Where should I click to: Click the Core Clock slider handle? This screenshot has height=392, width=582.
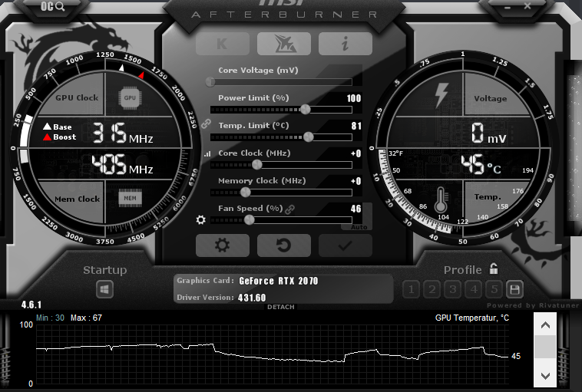(x=257, y=165)
